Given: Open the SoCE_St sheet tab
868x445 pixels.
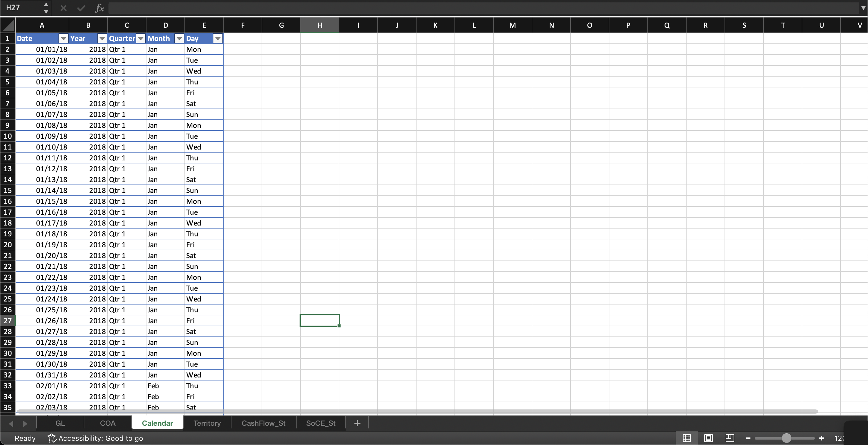Looking at the screenshot, I should coord(321,423).
